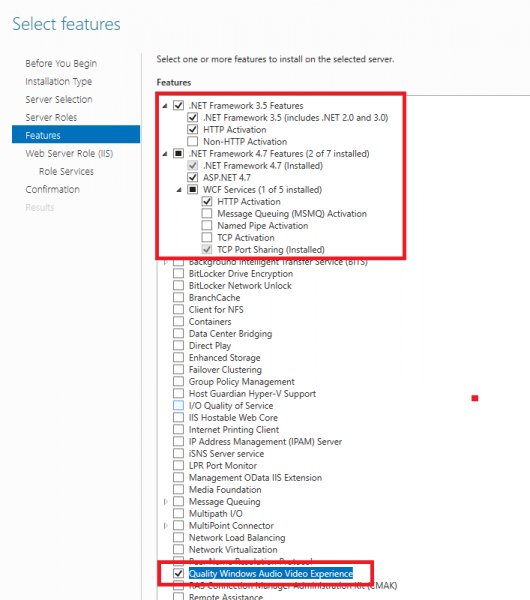
Task: Check Direct Play checkbox
Action: (x=178, y=345)
